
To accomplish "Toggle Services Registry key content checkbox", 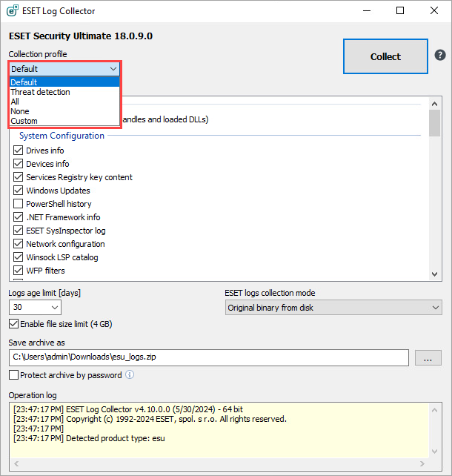I will (19, 177).
